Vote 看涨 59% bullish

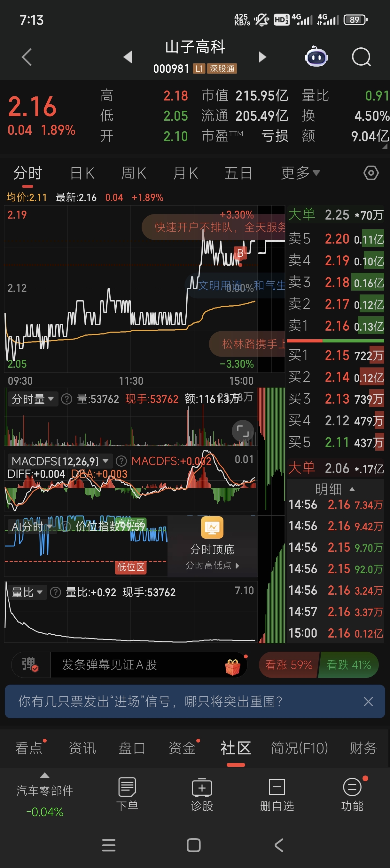[x=289, y=664]
